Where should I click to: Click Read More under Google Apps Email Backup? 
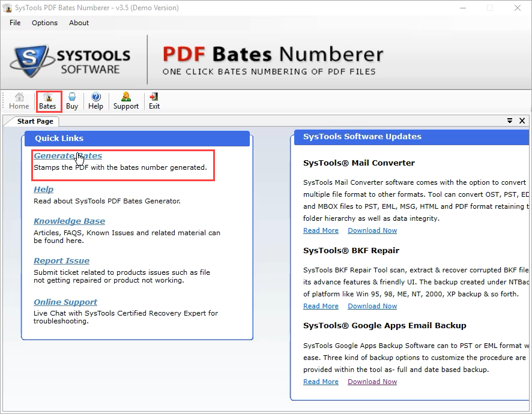[321, 382]
